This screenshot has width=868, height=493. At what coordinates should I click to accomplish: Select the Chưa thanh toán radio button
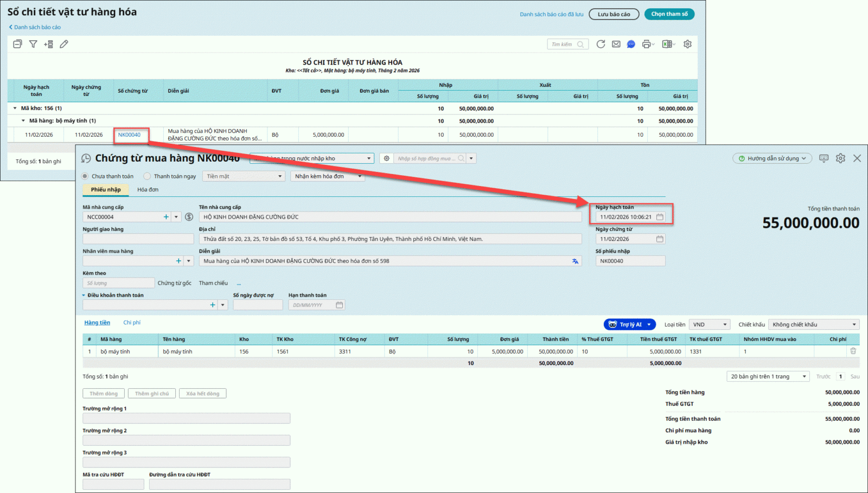(85, 176)
